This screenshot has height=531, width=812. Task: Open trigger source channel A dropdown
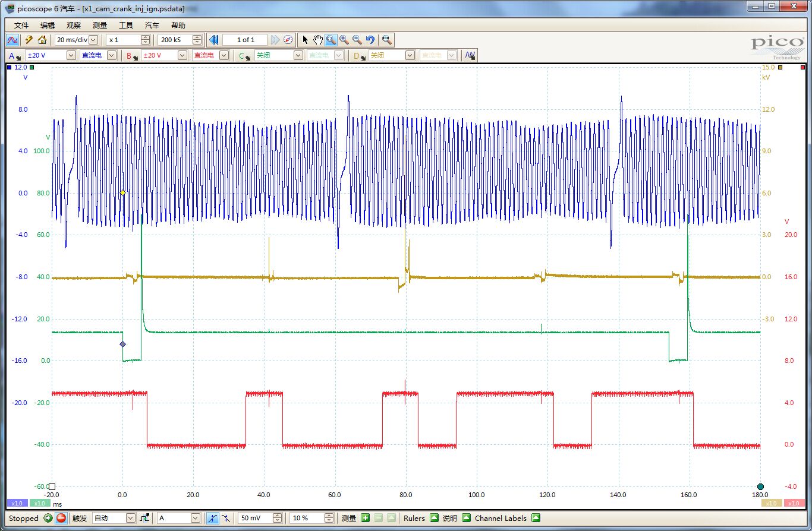(x=196, y=518)
